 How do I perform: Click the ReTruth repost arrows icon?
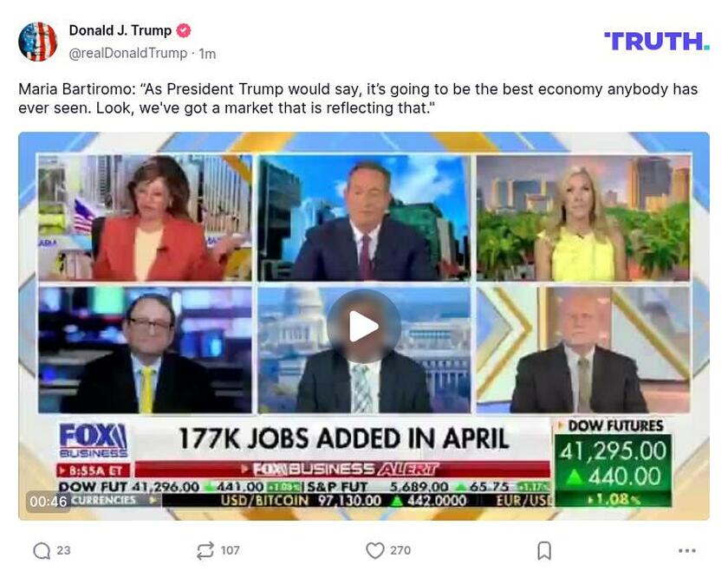tap(205, 550)
